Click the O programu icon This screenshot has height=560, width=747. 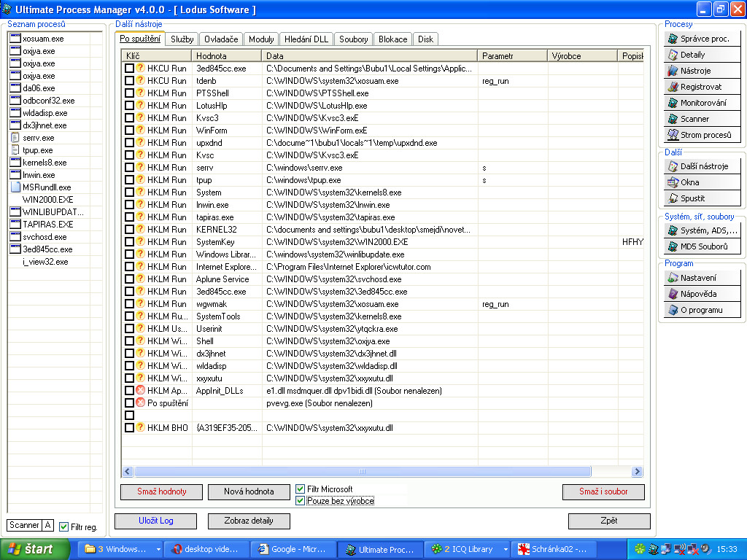pyautogui.click(x=672, y=310)
